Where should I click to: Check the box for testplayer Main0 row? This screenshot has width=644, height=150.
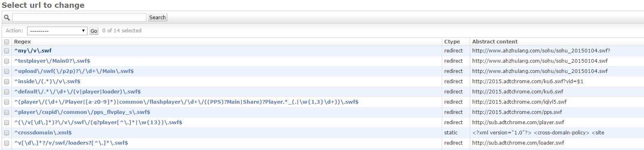(7, 61)
